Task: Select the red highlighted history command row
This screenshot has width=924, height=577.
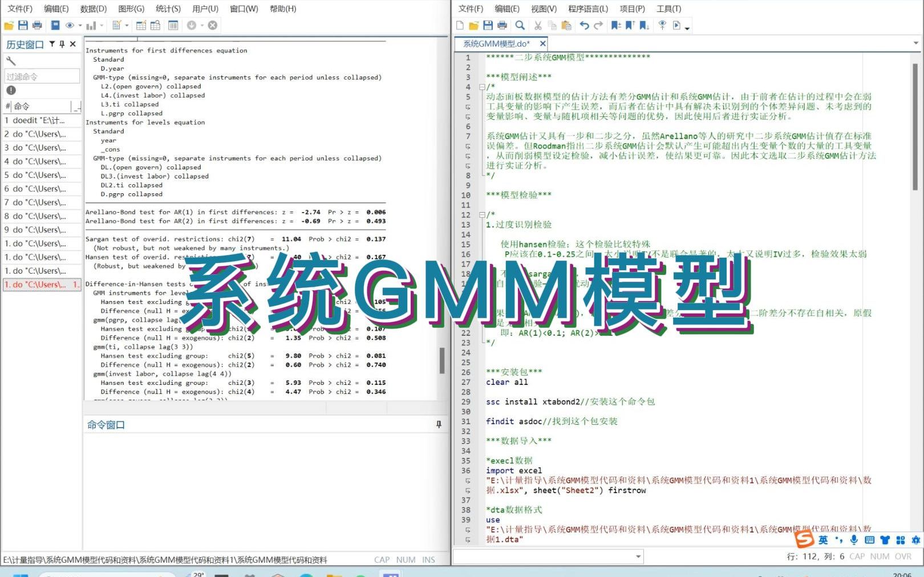Action: 42,285
